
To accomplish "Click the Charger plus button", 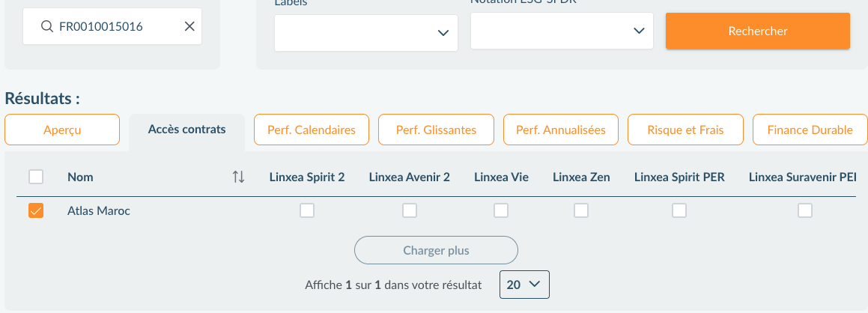I will (436, 250).
